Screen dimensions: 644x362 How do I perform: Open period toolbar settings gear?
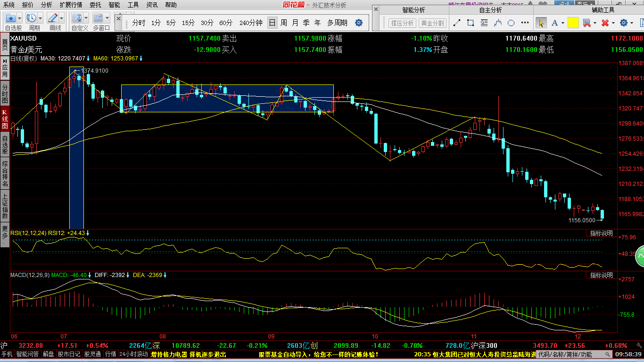(359, 23)
